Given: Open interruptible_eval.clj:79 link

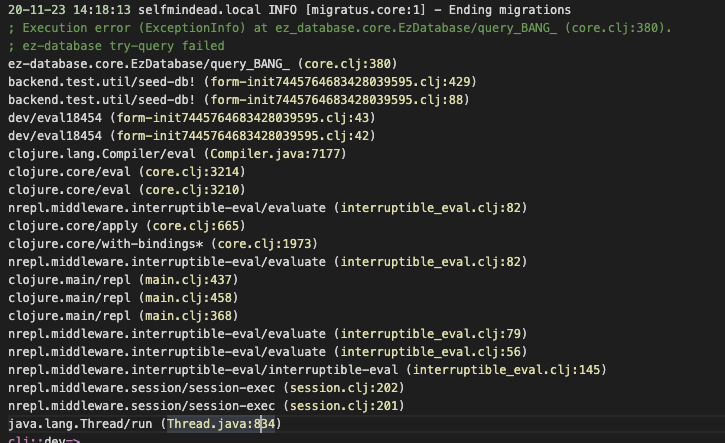Looking at the screenshot, I should [x=430, y=334].
